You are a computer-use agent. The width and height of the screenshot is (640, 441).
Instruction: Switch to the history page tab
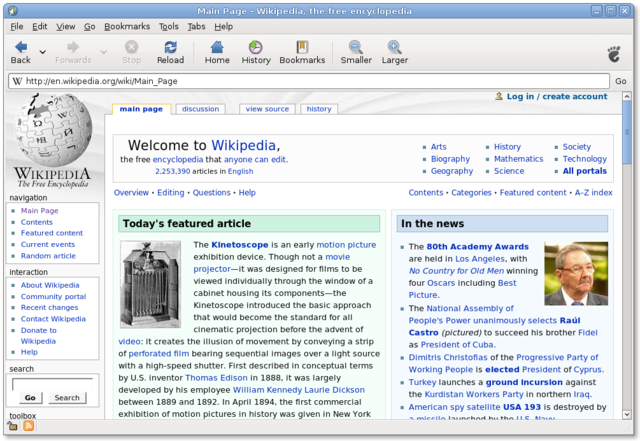pos(319,109)
